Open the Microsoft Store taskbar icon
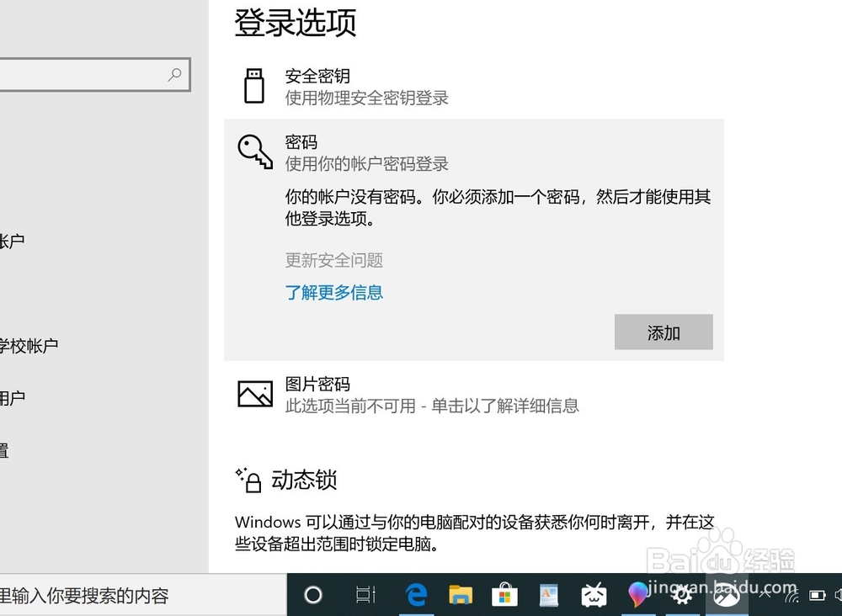Screen dimensions: 842x616 tap(504, 595)
